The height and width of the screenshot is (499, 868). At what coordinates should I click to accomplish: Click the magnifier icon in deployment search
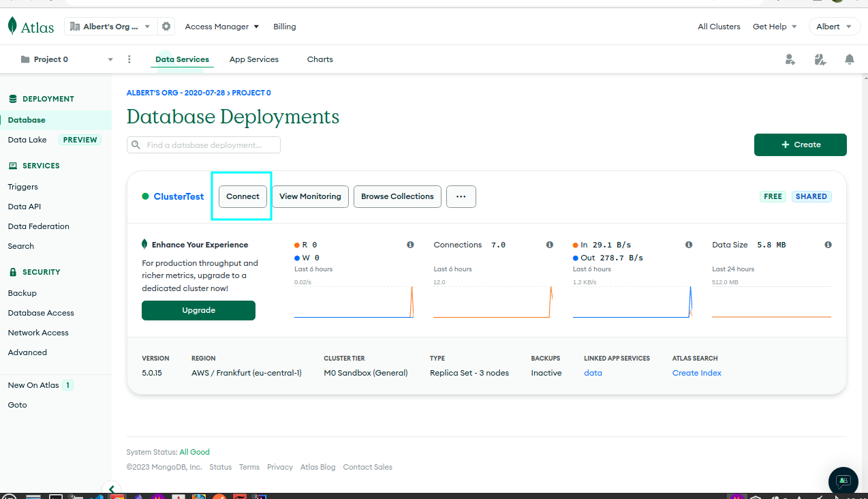136,145
